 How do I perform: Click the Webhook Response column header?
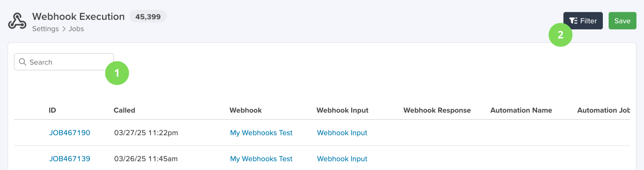click(437, 110)
